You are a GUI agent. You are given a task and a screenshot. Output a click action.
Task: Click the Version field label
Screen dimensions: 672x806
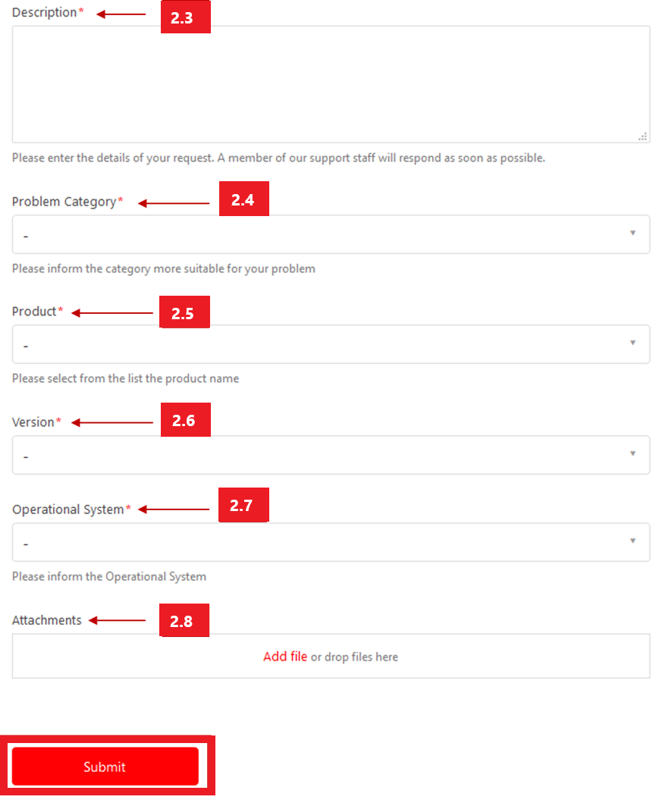tap(33, 422)
